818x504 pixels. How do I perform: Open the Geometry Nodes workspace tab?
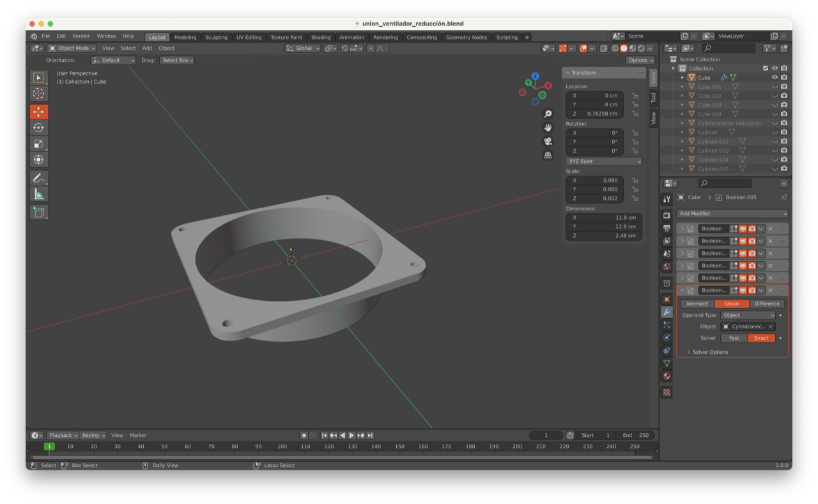(x=467, y=37)
